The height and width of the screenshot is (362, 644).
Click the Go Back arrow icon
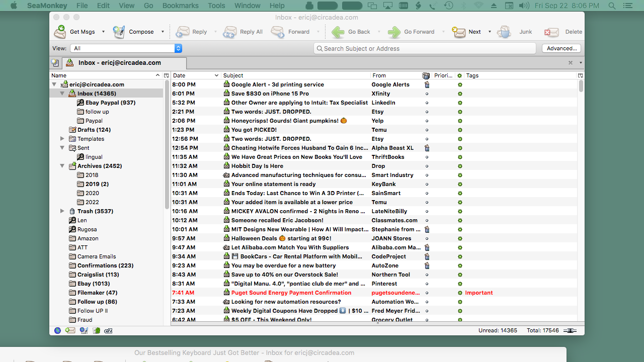(339, 32)
